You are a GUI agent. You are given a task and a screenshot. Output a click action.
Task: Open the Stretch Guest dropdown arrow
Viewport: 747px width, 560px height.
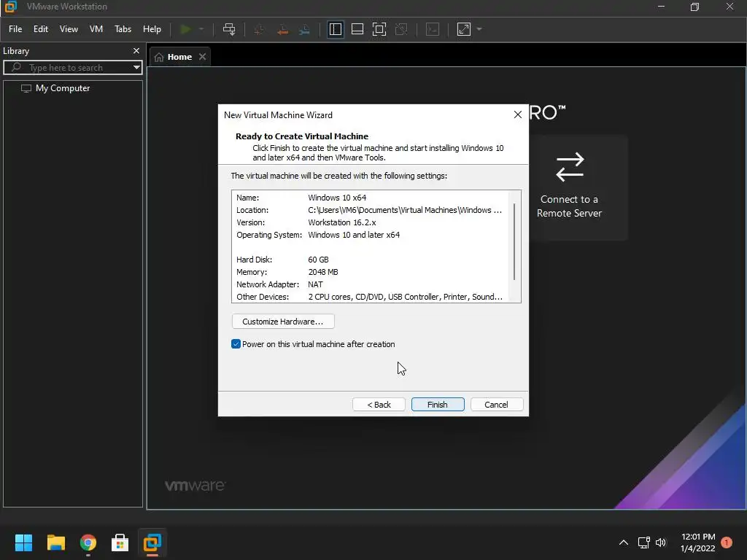(x=479, y=29)
